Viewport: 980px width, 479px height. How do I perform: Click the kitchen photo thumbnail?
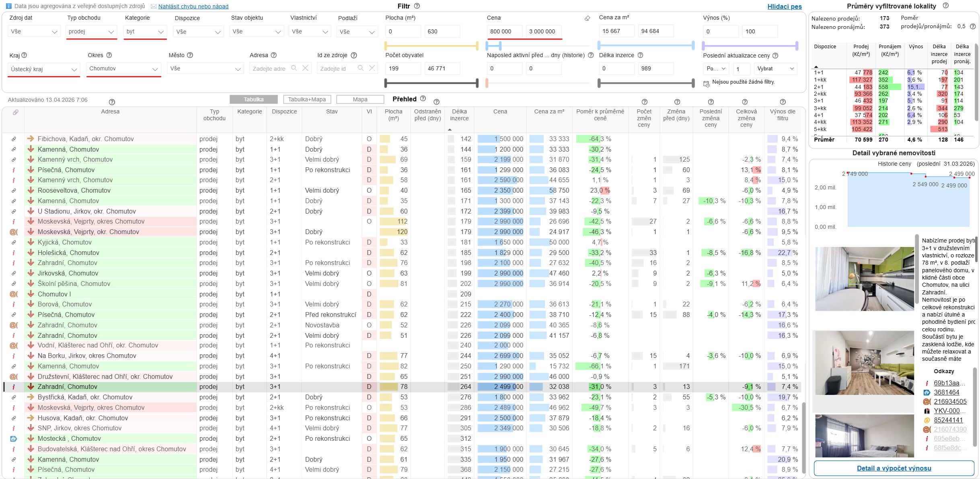click(863, 279)
